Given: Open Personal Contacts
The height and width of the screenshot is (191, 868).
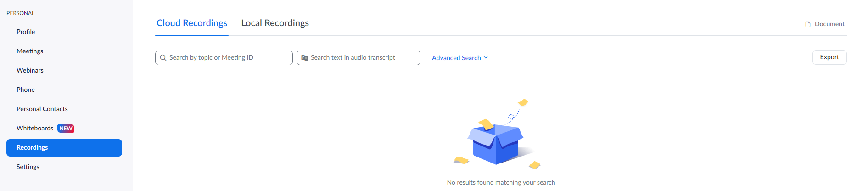Looking at the screenshot, I should [42, 109].
